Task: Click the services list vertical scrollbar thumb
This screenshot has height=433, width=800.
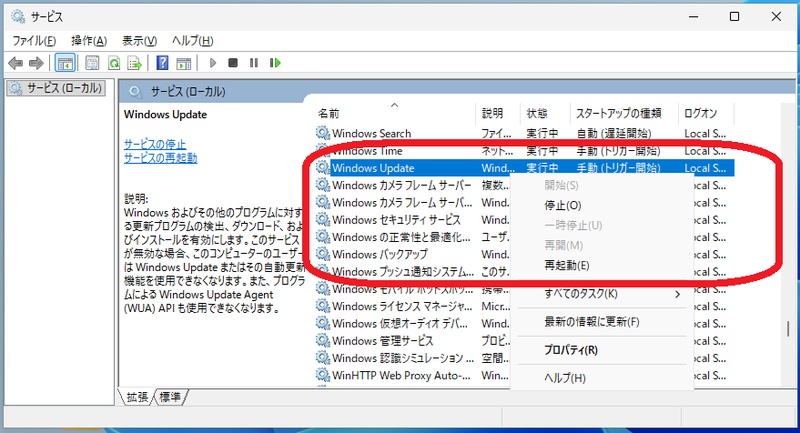Action: pyautogui.click(x=789, y=328)
